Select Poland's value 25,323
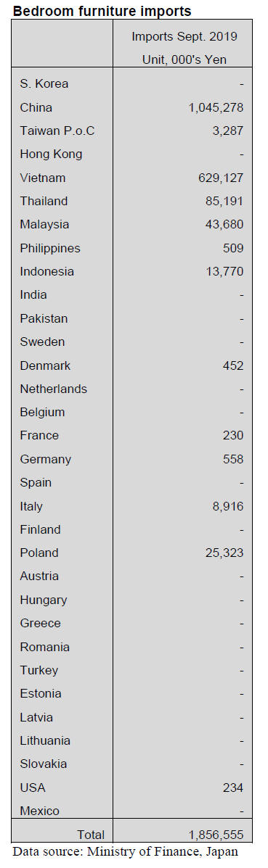The image size is (268, 868). (224, 553)
